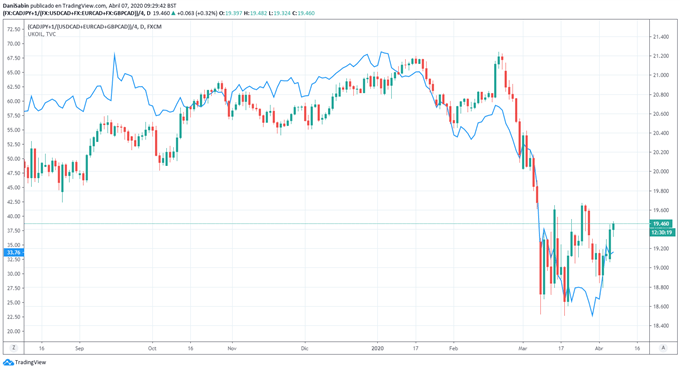Click the A auto-scale button at bottom right

pos(663,347)
